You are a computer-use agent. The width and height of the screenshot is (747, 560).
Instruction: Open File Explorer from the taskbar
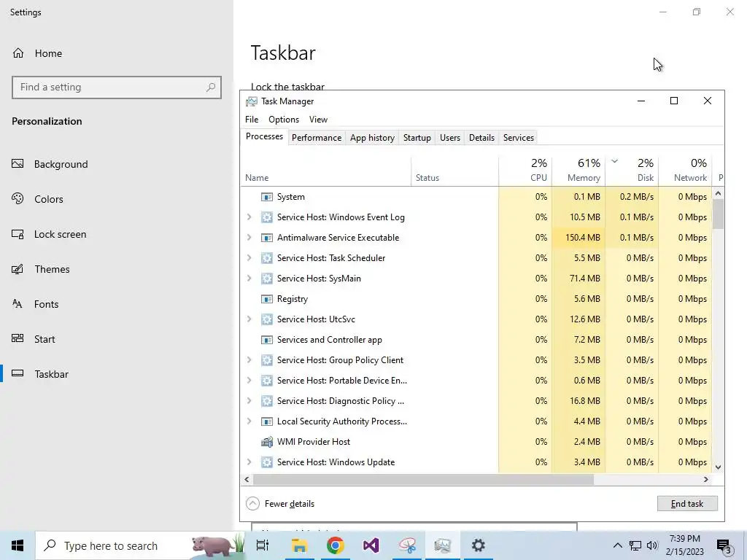tap(299, 545)
